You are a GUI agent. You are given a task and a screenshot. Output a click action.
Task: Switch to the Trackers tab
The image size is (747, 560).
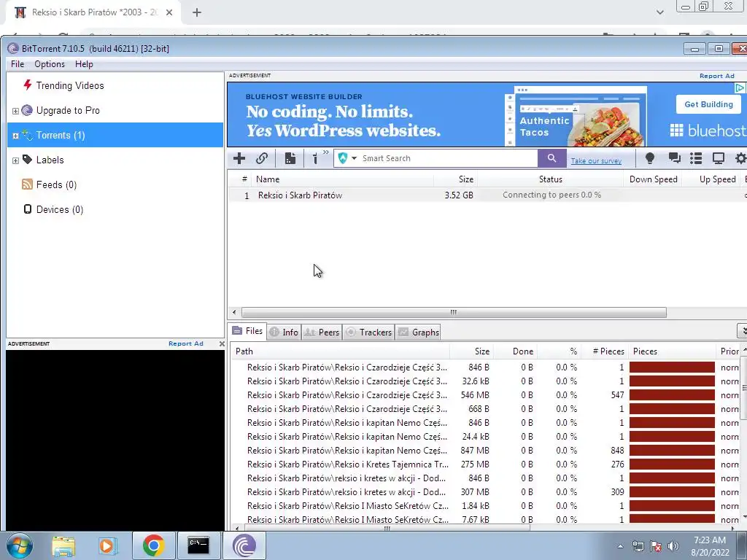click(x=368, y=332)
